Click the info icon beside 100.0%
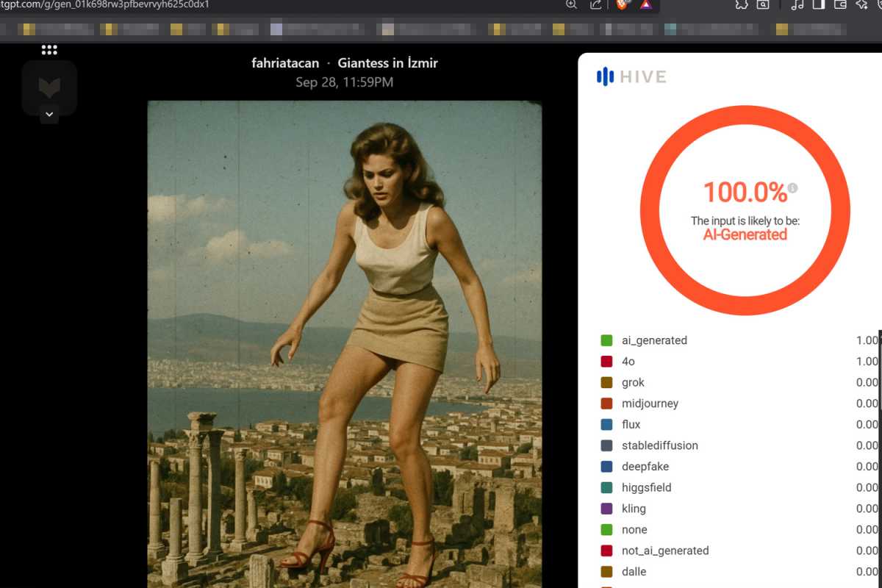 [792, 188]
